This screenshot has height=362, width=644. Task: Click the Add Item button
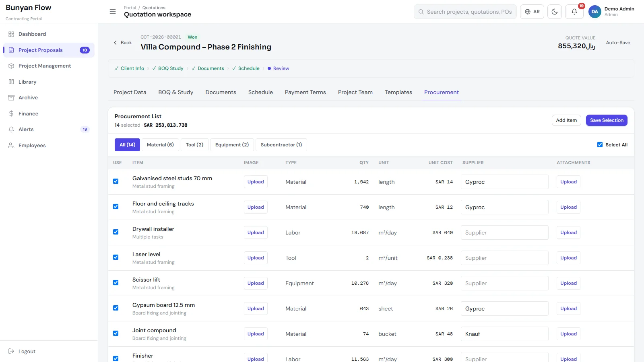tap(566, 120)
